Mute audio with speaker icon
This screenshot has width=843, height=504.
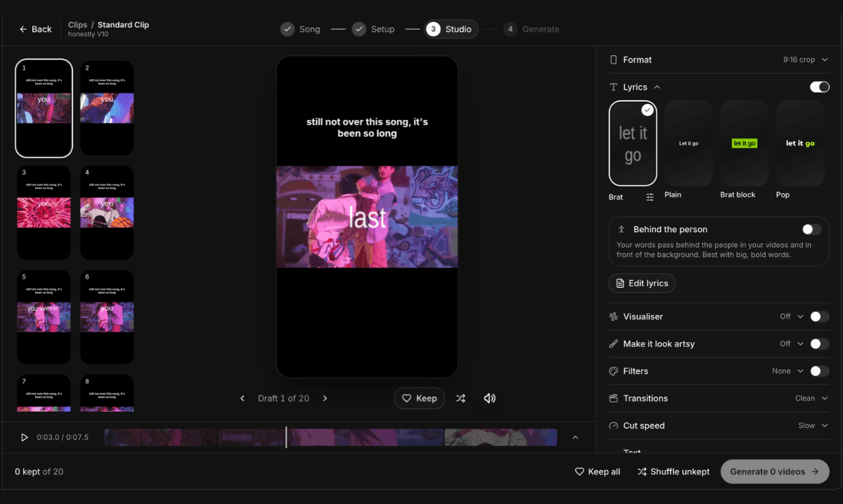[x=490, y=399]
